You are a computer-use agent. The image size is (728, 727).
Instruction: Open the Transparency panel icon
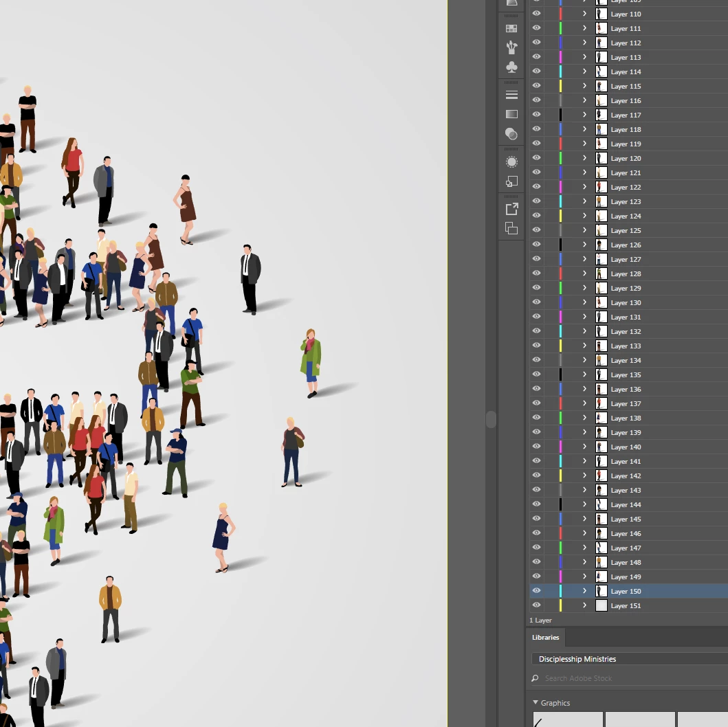pyautogui.click(x=511, y=134)
